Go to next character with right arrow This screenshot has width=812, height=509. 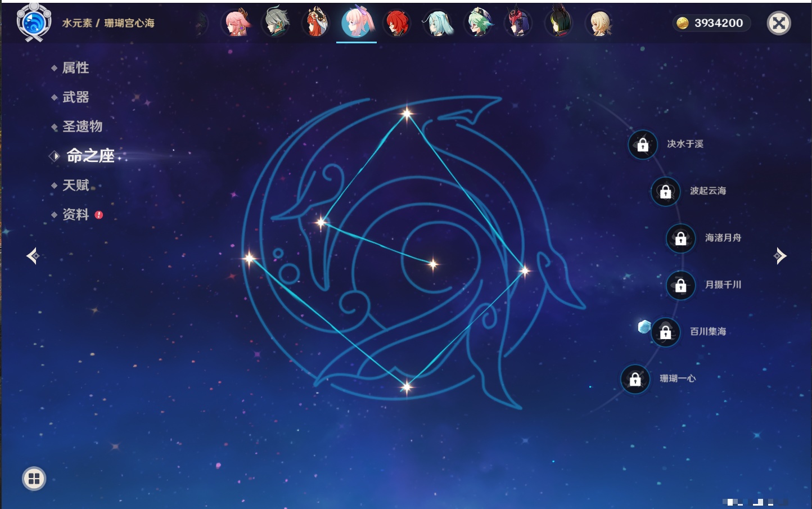tap(780, 256)
